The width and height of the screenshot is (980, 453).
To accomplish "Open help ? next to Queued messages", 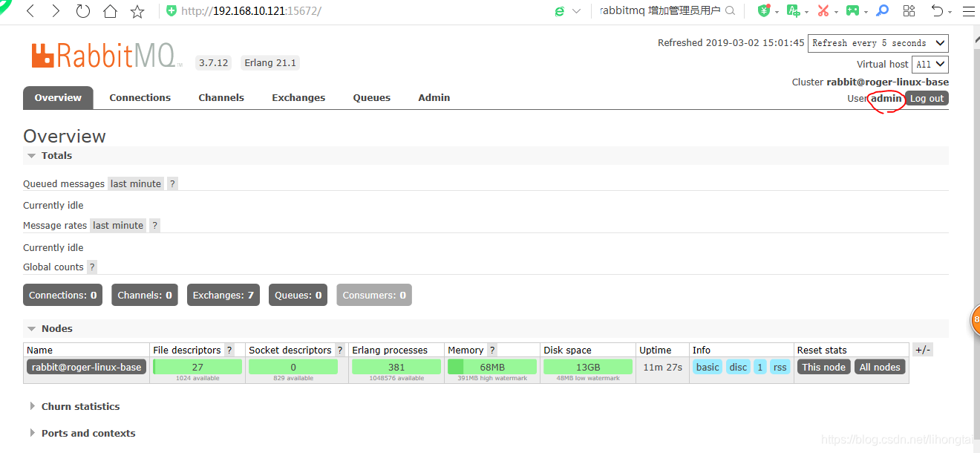I will click(172, 184).
